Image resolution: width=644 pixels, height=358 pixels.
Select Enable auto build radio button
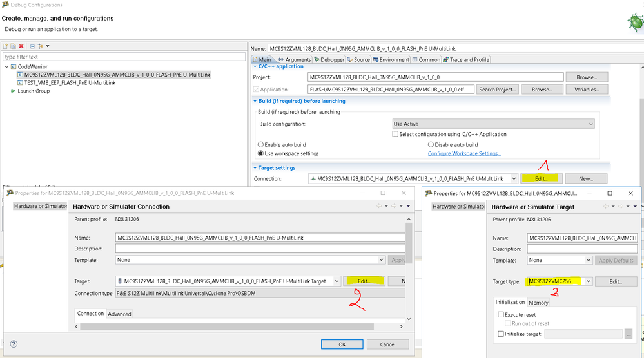[260, 145]
